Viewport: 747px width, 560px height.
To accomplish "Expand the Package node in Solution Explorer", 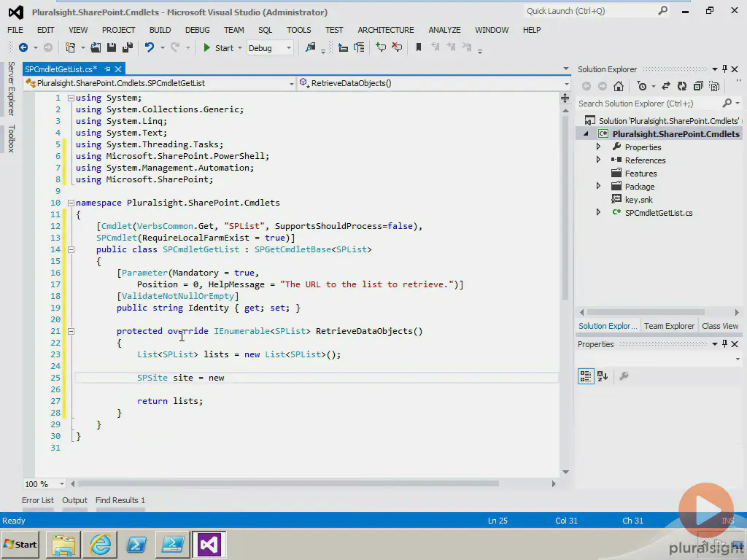I will [598, 186].
